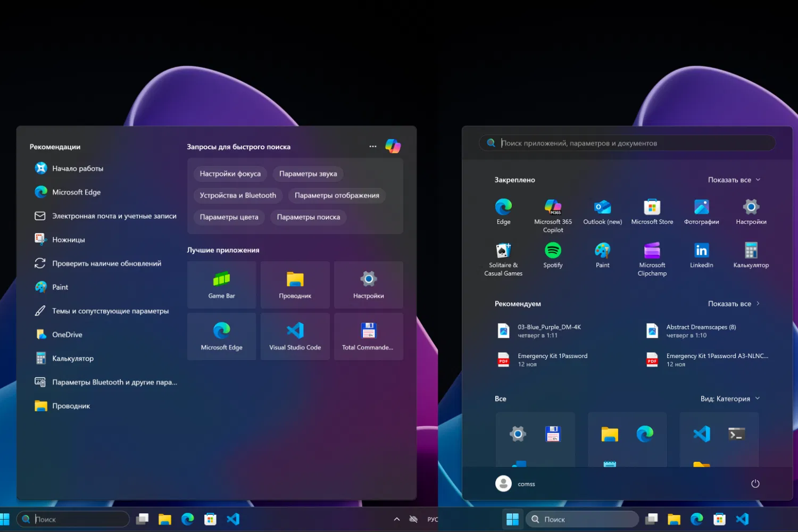Click the Start button beside the right Поиск box
The width and height of the screenshot is (798, 532).
pyautogui.click(x=512, y=519)
